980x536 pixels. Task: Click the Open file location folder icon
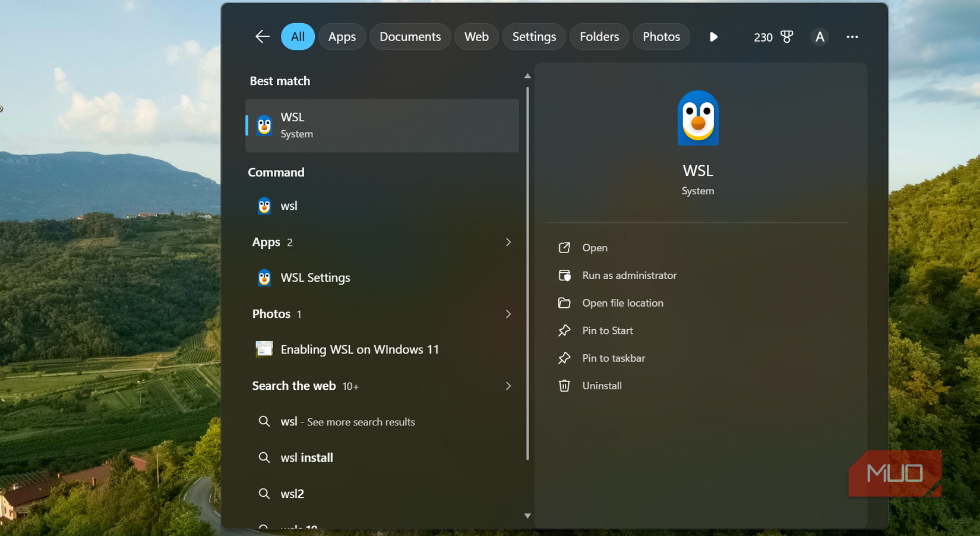click(x=564, y=303)
